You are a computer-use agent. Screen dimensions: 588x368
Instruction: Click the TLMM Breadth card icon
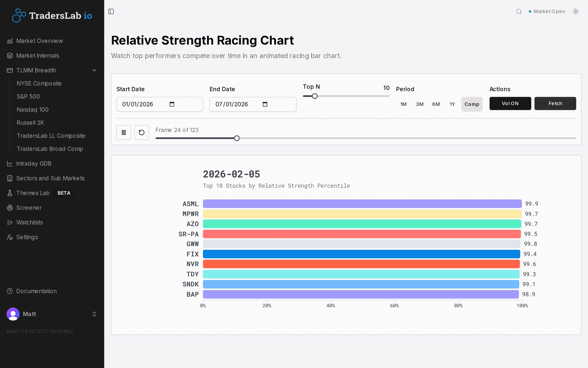[x=10, y=70]
